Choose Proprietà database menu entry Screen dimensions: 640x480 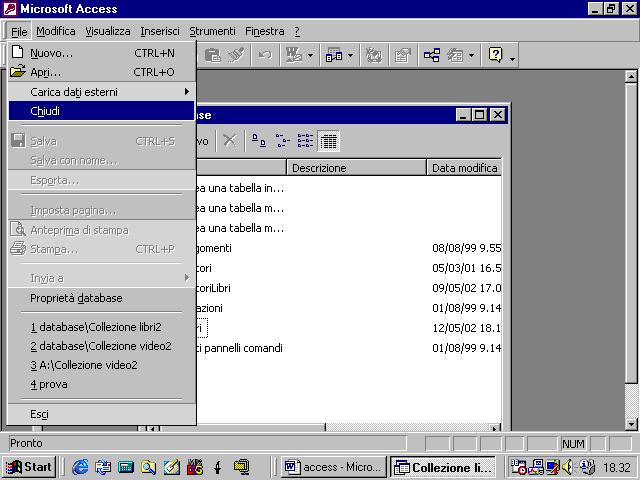click(x=101, y=298)
